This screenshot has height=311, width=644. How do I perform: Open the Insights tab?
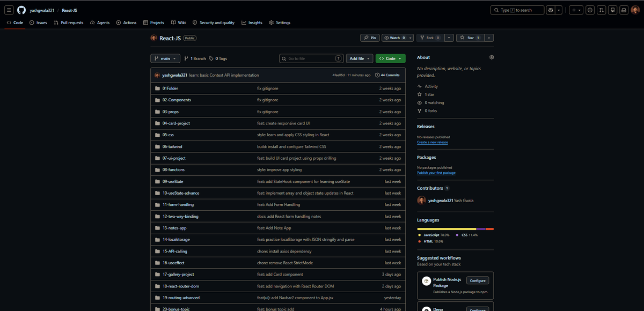tap(252, 23)
